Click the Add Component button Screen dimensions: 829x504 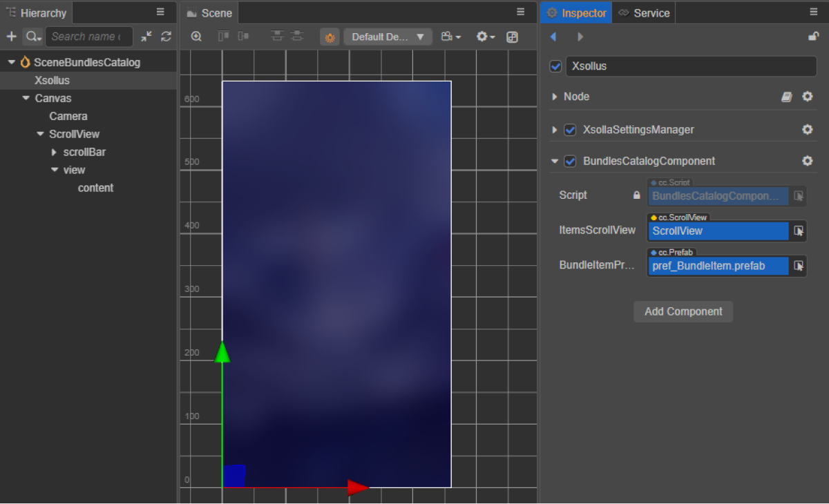point(683,311)
